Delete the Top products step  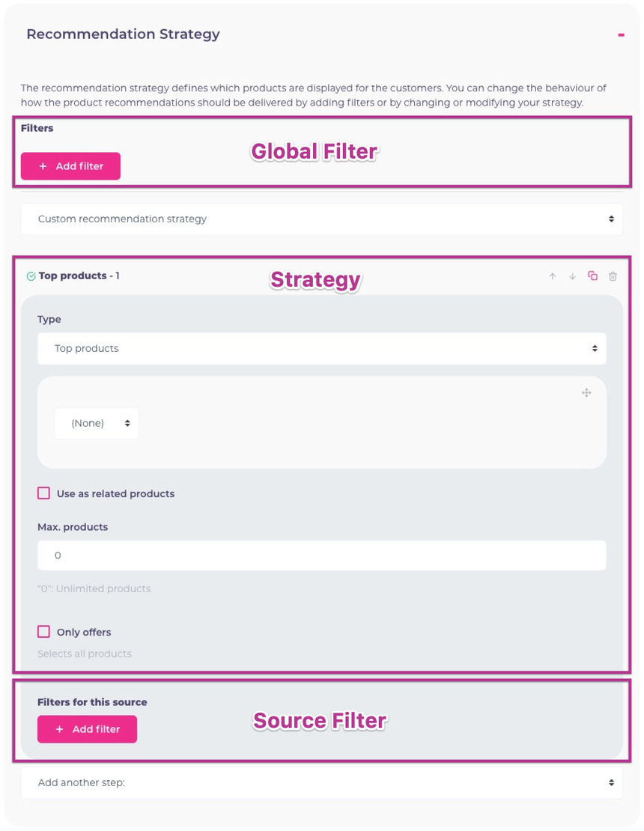pos(613,276)
